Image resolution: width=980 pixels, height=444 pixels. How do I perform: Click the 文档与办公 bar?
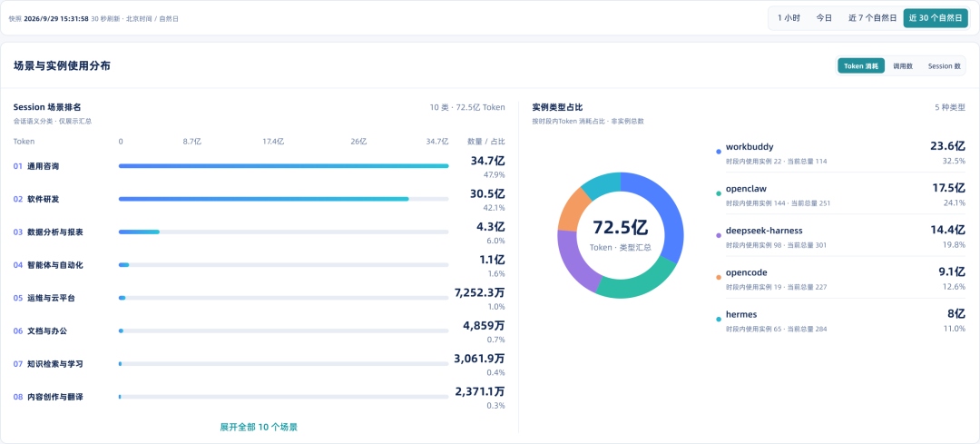[284, 331]
